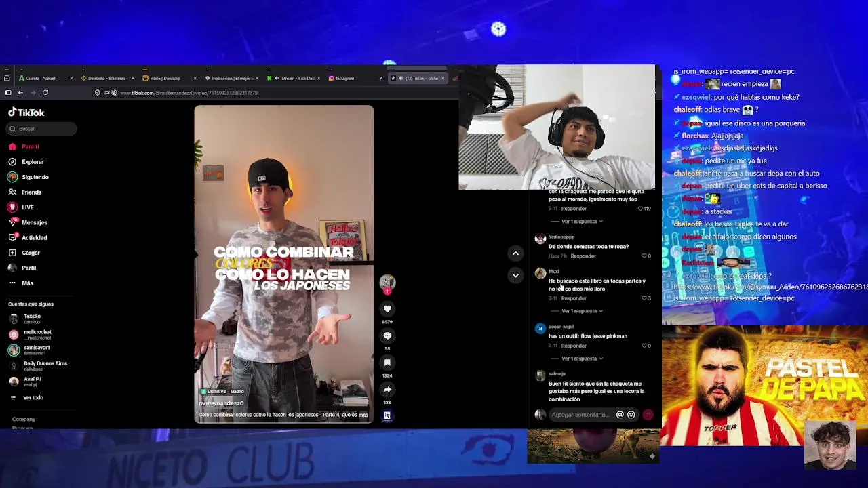Insert @ mention in comment box

click(x=620, y=415)
